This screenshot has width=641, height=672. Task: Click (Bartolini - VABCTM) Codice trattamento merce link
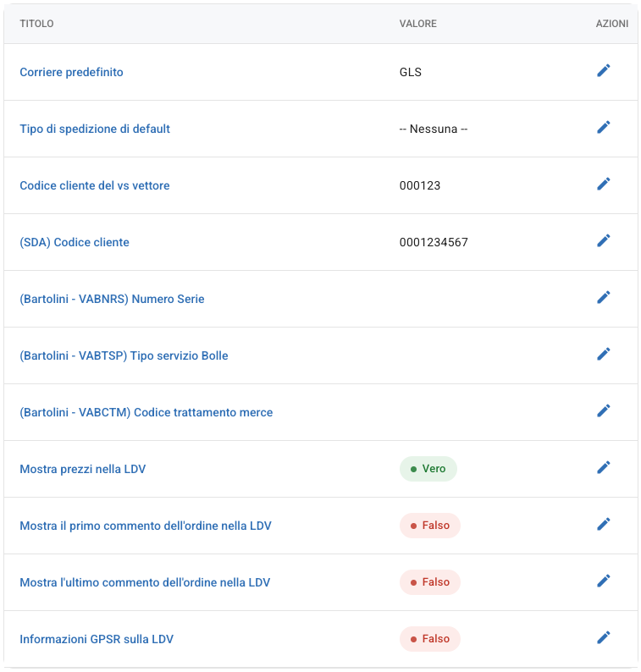(146, 412)
